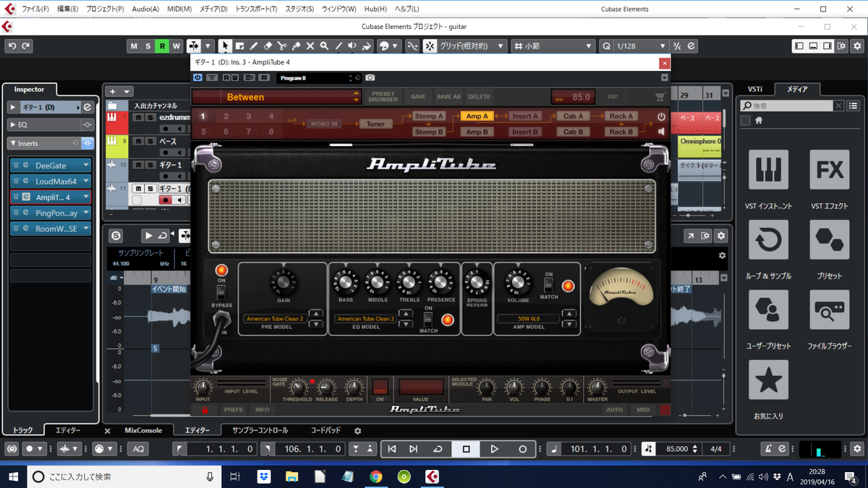Toggle global Mute M button
This screenshot has width=868, height=488.
(x=134, y=46)
